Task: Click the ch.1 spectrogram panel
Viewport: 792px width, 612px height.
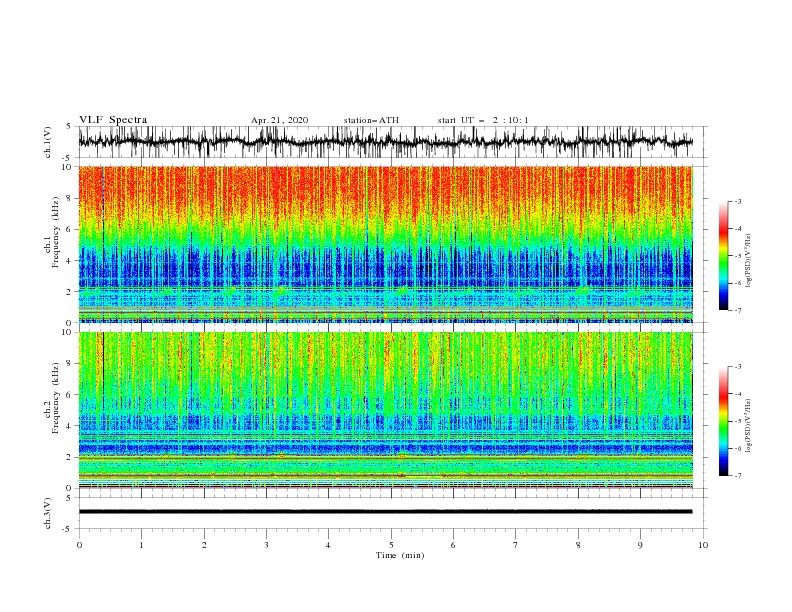Action: coord(386,244)
